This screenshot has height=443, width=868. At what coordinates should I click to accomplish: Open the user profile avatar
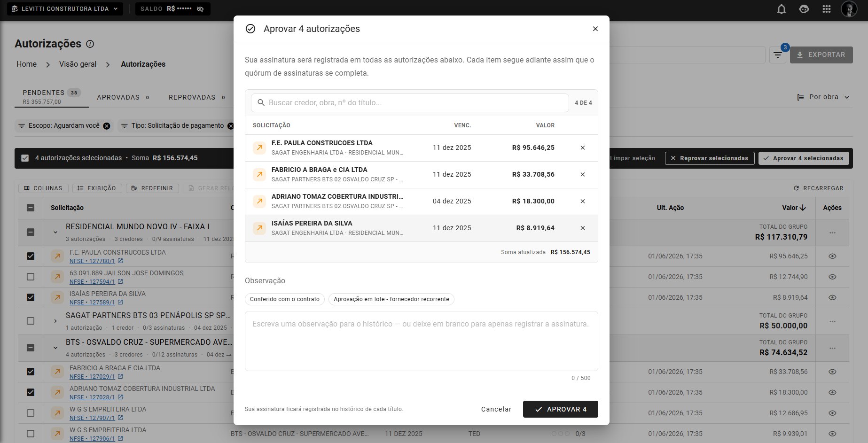tap(849, 9)
